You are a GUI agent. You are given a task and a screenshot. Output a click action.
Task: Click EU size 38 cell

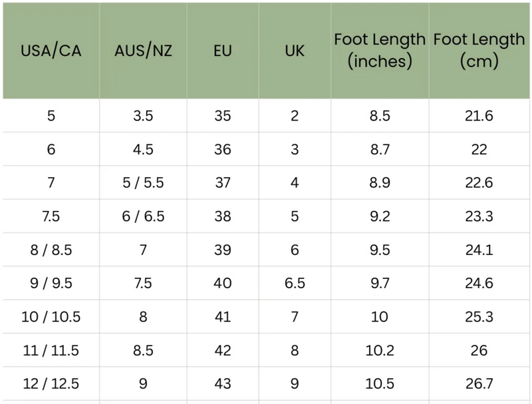pyautogui.click(x=223, y=216)
